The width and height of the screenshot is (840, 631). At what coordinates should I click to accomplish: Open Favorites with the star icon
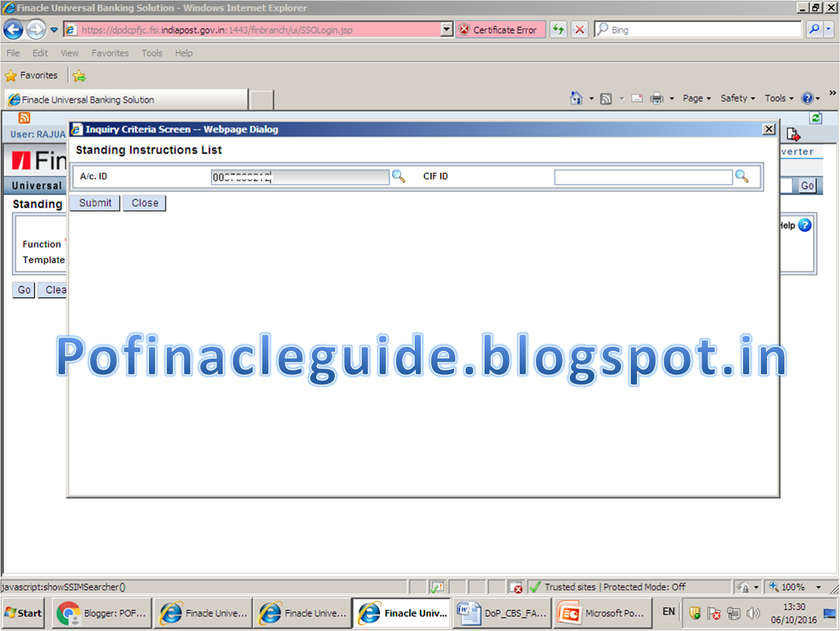[11, 75]
